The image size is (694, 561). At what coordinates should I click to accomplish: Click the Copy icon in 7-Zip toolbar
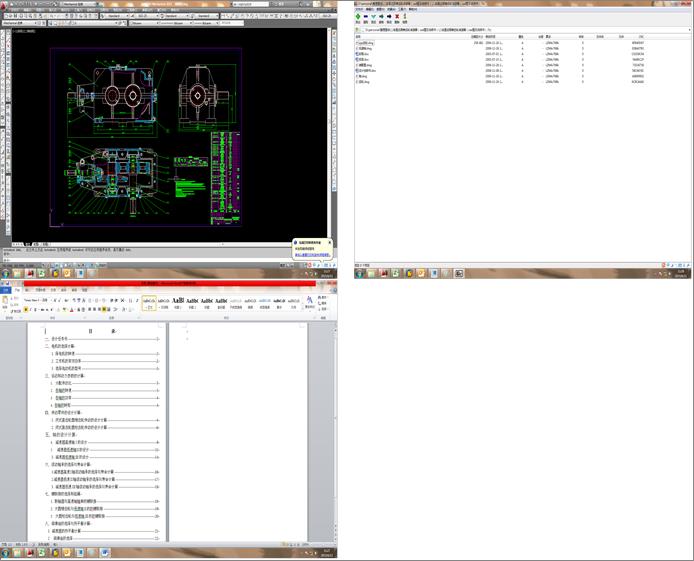click(x=381, y=16)
